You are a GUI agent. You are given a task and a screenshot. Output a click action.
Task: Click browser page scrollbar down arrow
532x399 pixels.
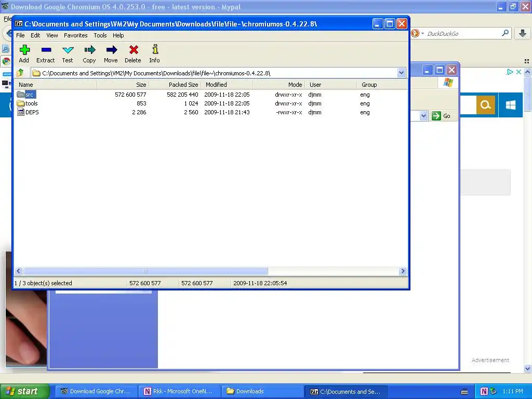point(527,368)
